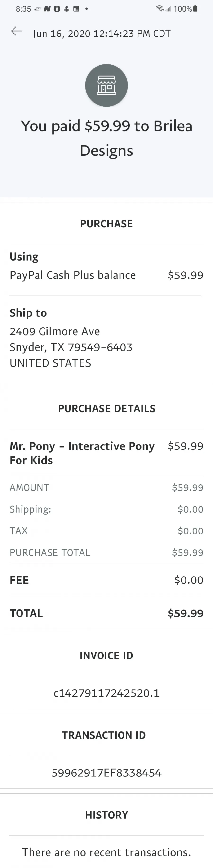Tap the back arrow icon

point(17,32)
